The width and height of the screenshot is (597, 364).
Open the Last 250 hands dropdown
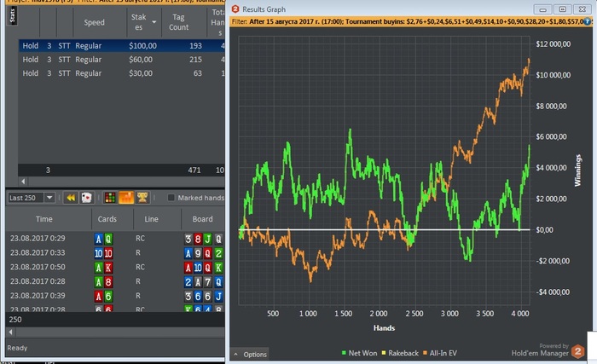49,198
